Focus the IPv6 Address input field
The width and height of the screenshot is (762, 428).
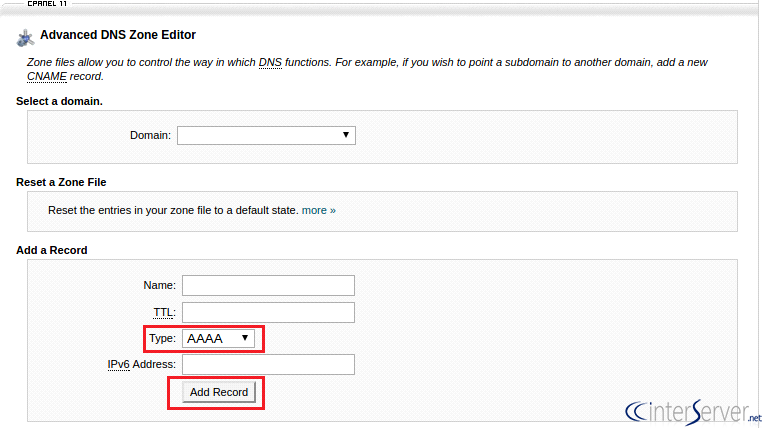pyautogui.click(x=268, y=364)
